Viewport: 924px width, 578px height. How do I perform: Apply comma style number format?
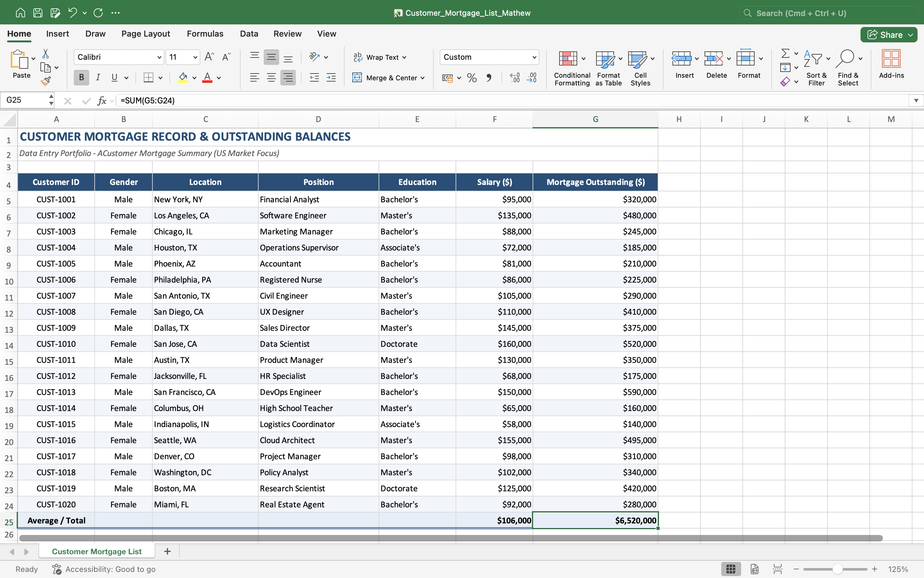[489, 78]
